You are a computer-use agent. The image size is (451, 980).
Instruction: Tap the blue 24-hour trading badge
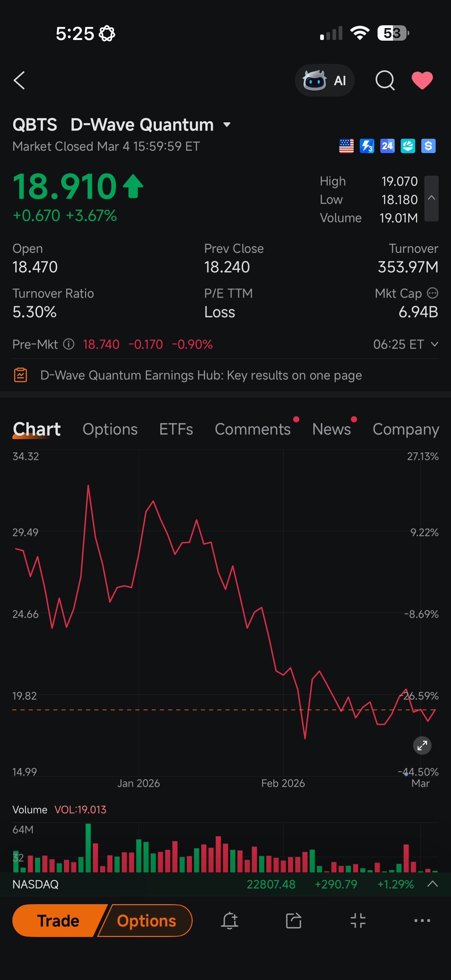pos(387,146)
